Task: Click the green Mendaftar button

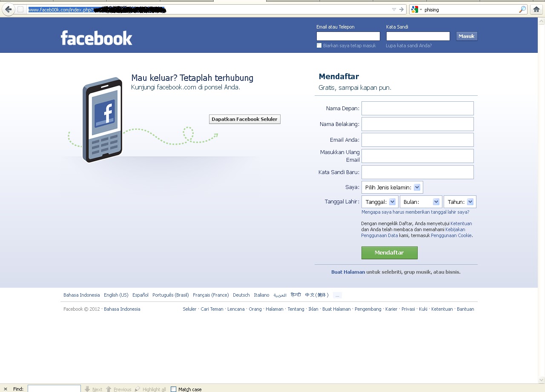Action: pos(389,252)
